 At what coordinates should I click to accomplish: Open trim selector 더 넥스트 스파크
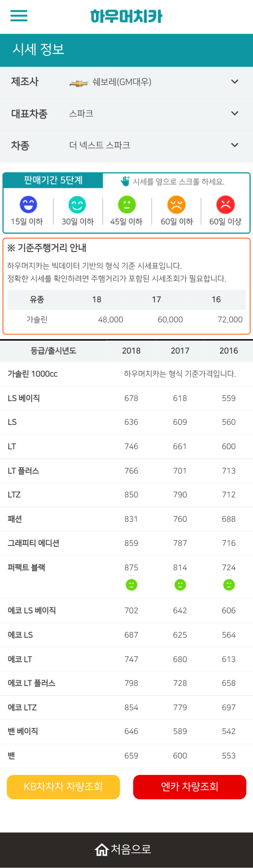126,145
